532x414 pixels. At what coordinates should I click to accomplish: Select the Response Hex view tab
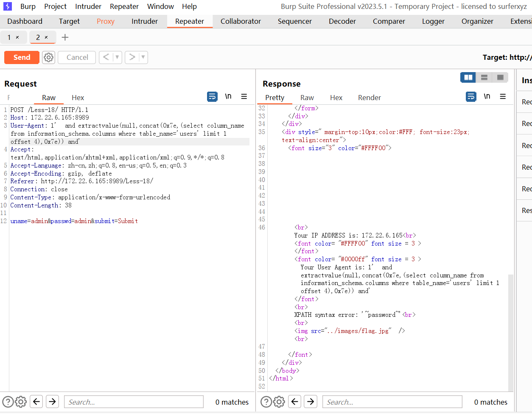[x=336, y=98]
